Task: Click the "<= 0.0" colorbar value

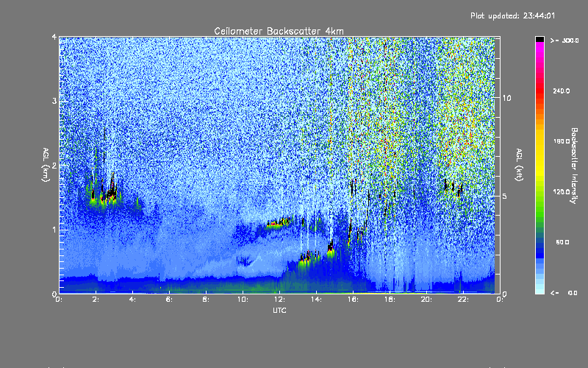Action: tap(564, 292)
